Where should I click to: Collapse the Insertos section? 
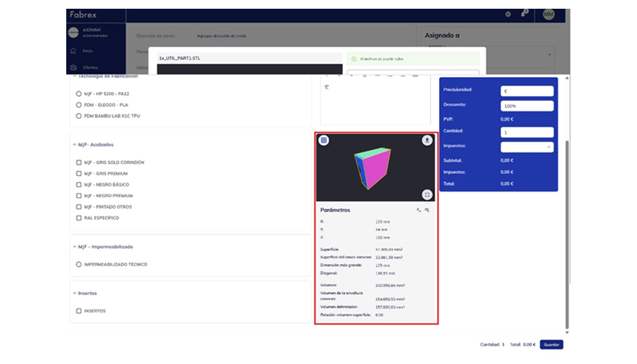pos(75,293)
